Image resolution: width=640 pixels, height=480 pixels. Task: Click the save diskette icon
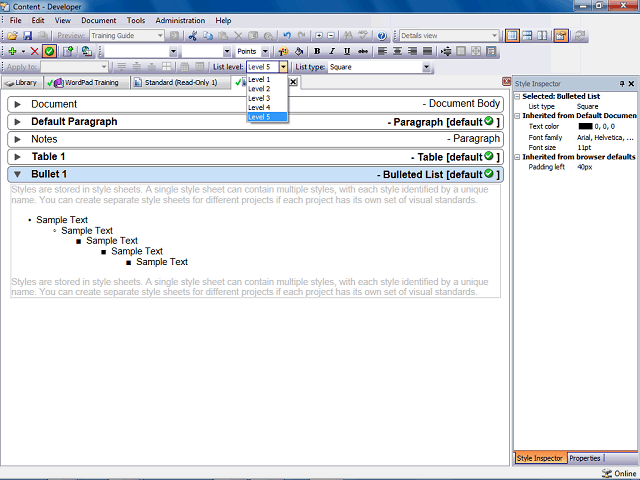point(27,36)
